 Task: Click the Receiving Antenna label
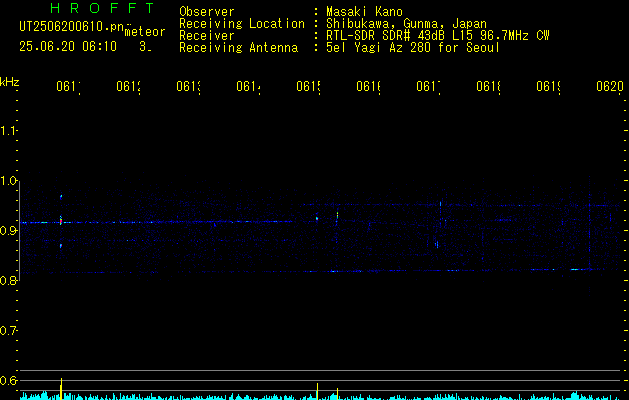coord(238,48)
